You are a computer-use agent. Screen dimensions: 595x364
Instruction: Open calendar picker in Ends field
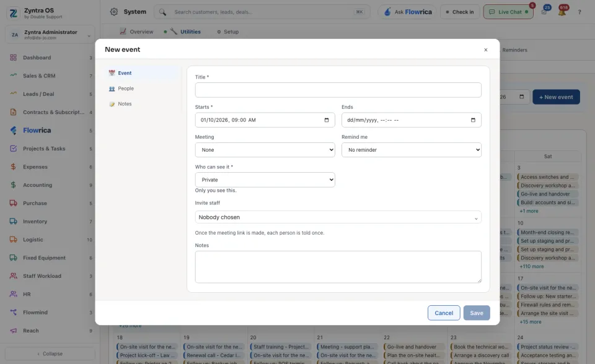(473, 120)
